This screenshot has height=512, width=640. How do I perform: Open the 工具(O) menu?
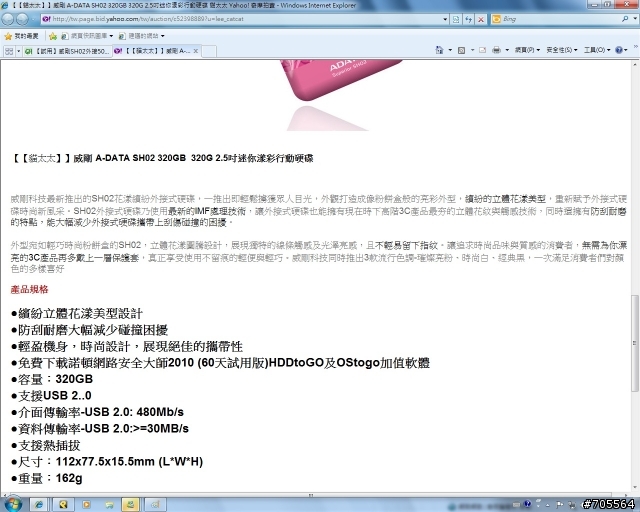pyautogui.click(x=597, y=50)
